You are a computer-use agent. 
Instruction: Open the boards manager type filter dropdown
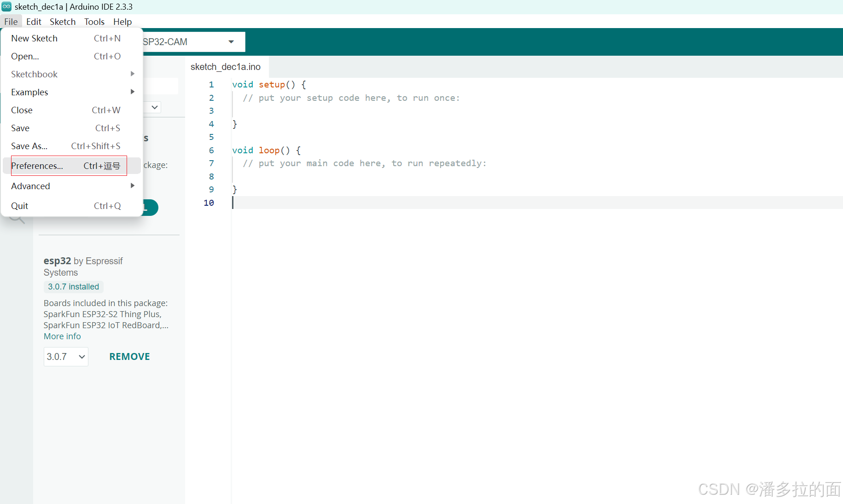click(155, 107)
